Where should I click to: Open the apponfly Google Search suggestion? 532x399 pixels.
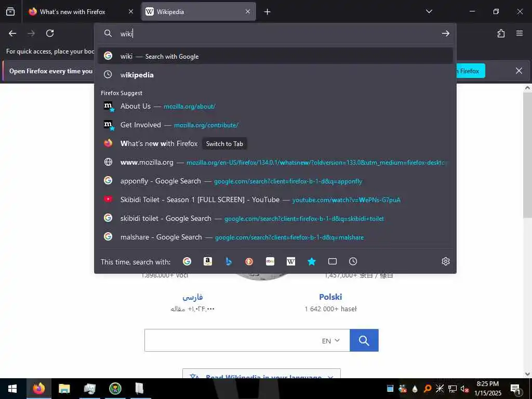(x=275, y=181)
